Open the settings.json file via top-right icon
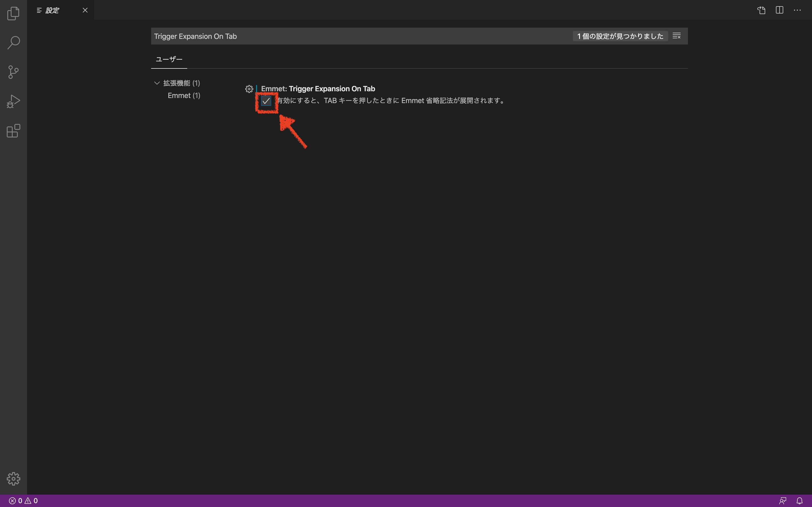The image size is (812, 507). (x=761, y=10)
